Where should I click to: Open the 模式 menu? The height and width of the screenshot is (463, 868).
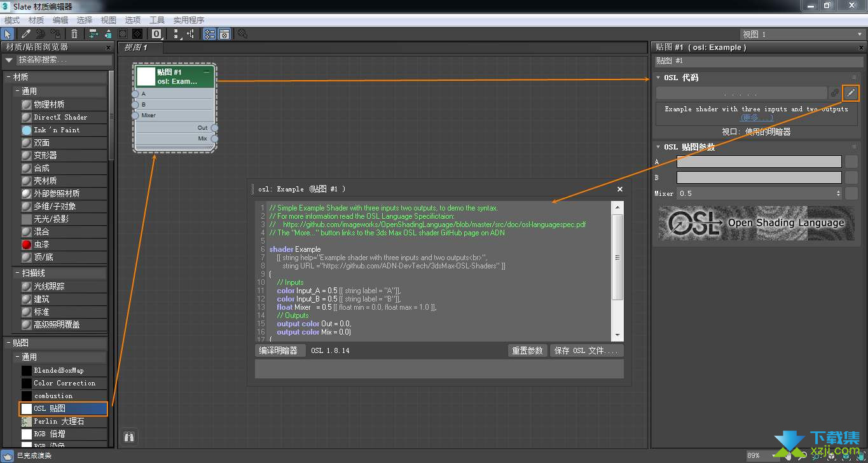[12, 20]
